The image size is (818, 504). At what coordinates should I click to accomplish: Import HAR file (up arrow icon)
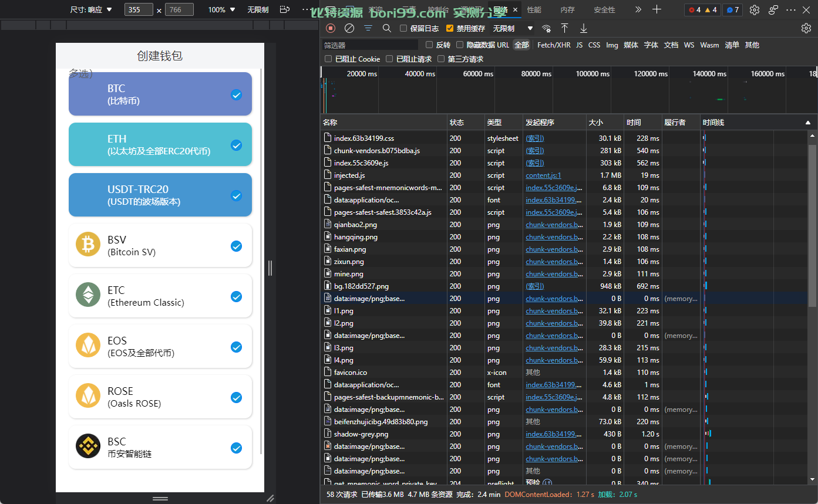point(564,28)
